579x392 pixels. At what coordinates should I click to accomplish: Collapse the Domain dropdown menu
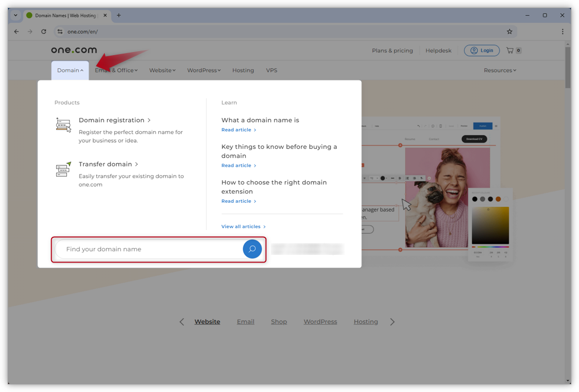point(70,70)
